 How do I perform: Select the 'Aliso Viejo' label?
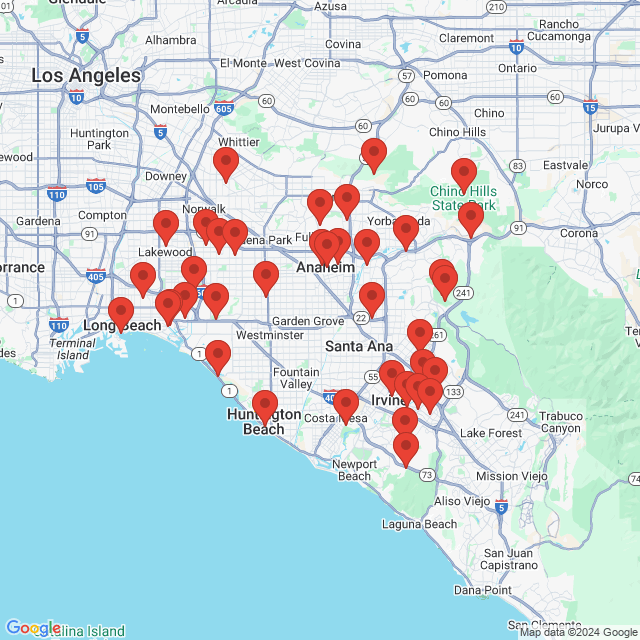pos(462,501)
